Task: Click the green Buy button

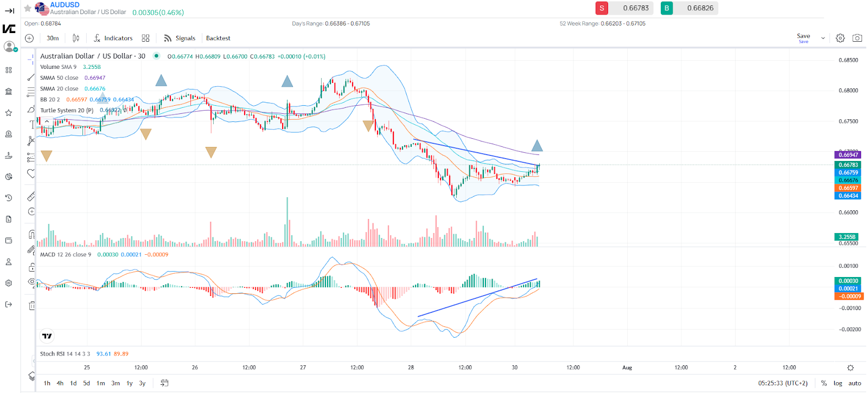Action: pos(667,8)
